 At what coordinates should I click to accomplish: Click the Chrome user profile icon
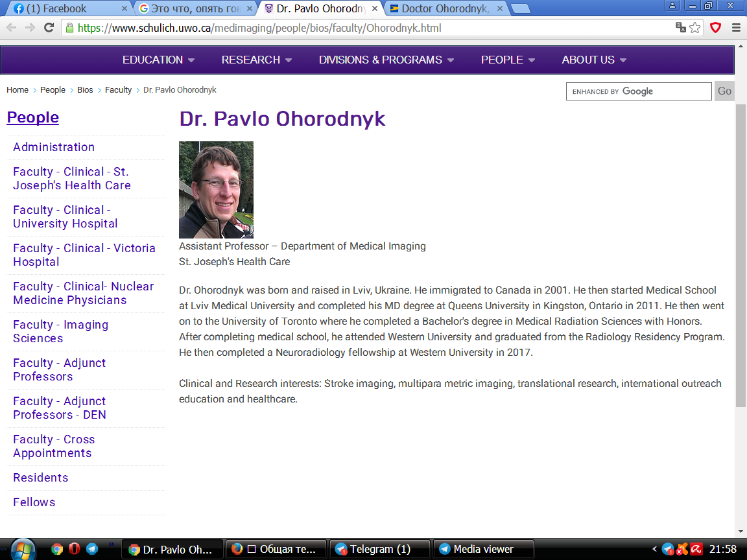pyautogui.click(x=672, y=5)
